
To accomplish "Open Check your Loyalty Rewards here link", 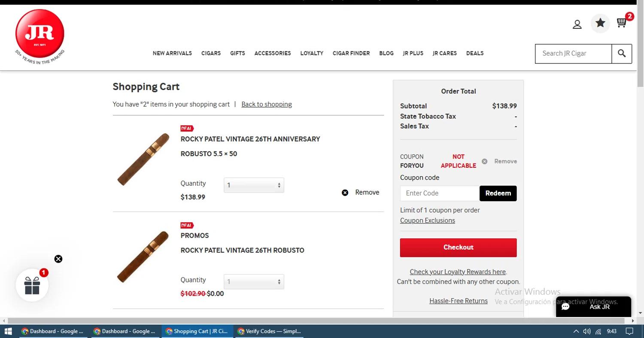I will click(458, 272).
